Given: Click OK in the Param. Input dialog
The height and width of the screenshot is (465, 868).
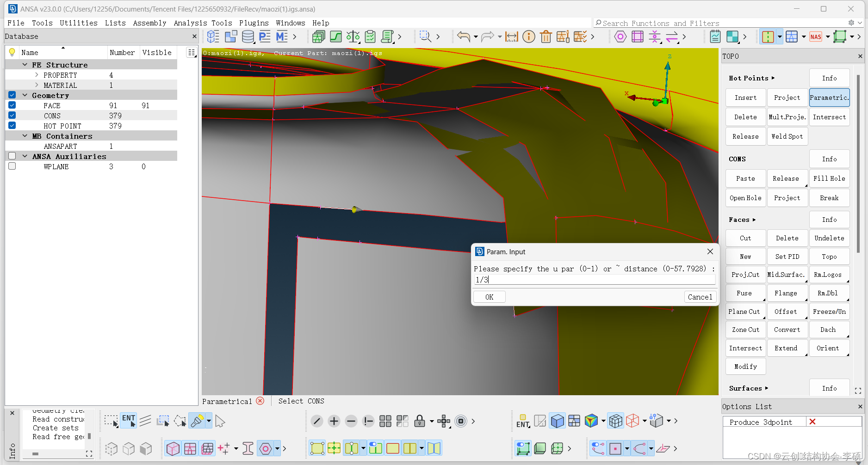Looking at the screenshot, I should [489, 297].
